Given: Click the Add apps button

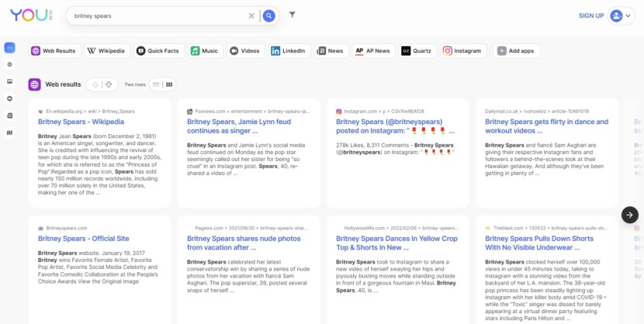Looking at the screenshot, I should pos(517,51).
